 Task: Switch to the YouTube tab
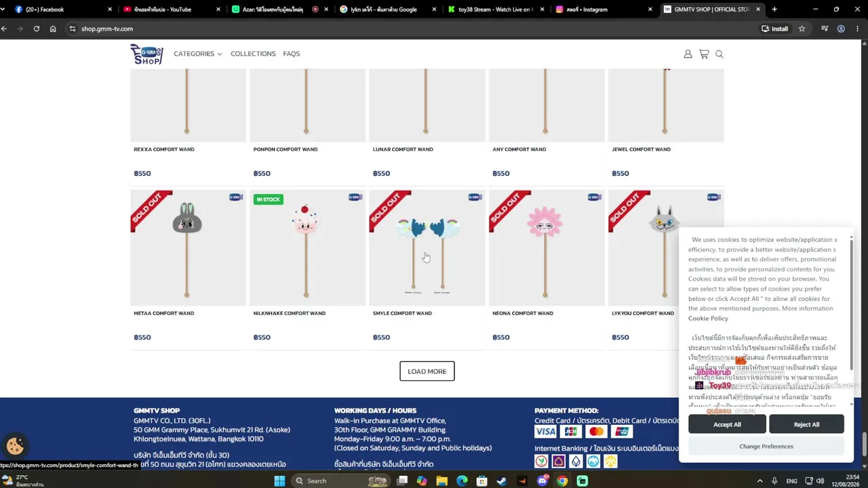(x=170, y=9)
